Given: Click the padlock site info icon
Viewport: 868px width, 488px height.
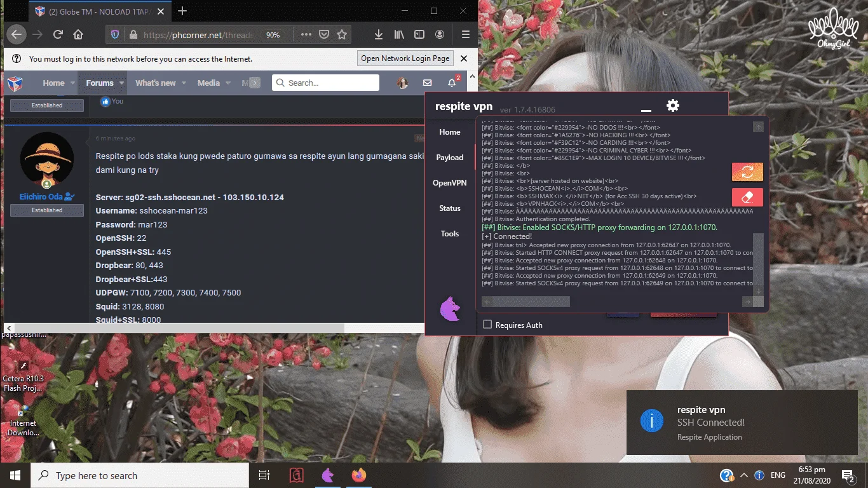Looking at the screenshot, I should 132,35.
